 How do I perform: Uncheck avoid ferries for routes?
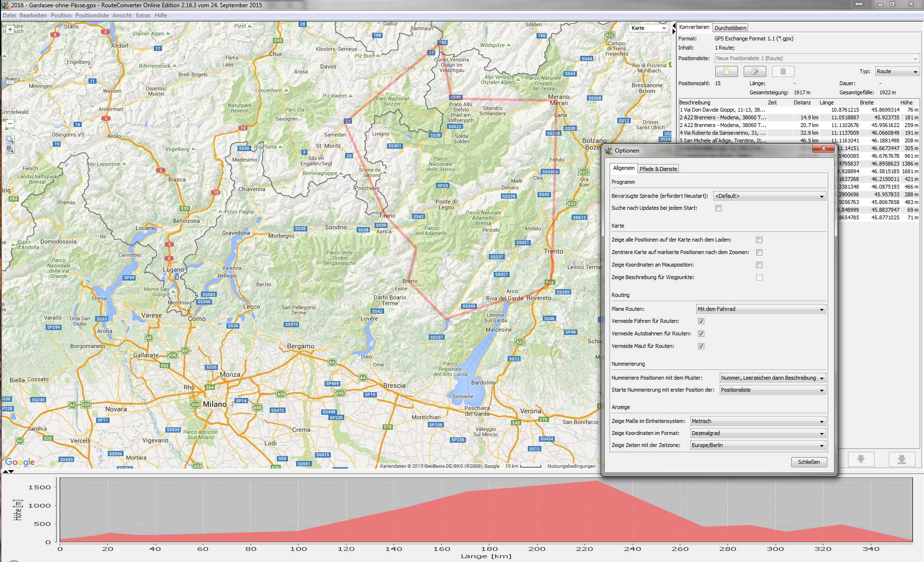(701, 321)
